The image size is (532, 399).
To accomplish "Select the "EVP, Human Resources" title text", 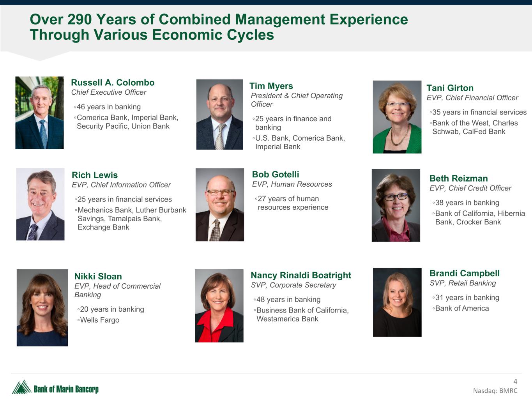I will pos(292,184).
